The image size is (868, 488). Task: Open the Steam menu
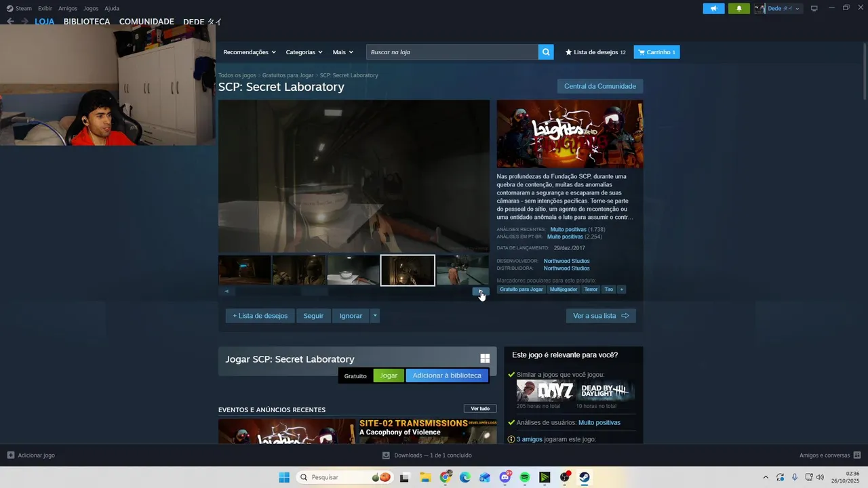point(19,9)
